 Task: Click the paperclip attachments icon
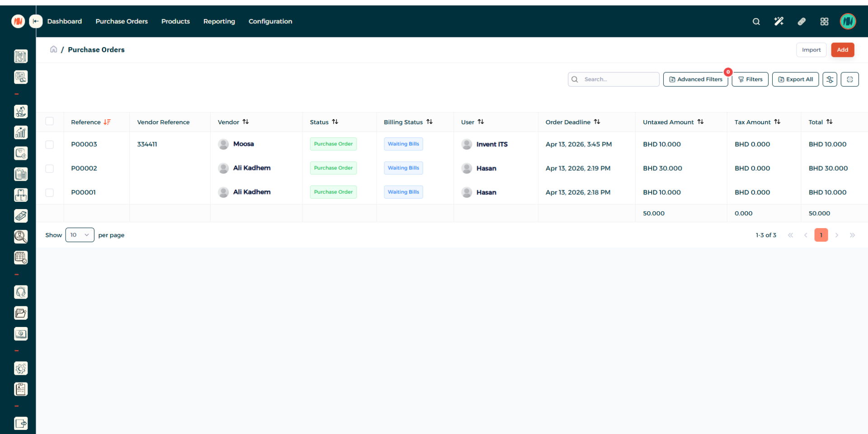802,22
